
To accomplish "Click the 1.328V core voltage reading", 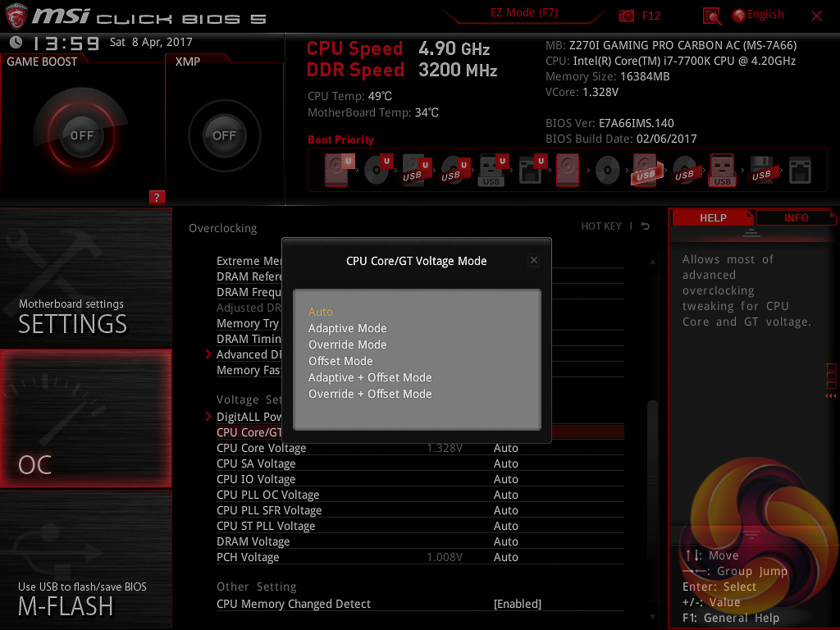I will 445,448.
